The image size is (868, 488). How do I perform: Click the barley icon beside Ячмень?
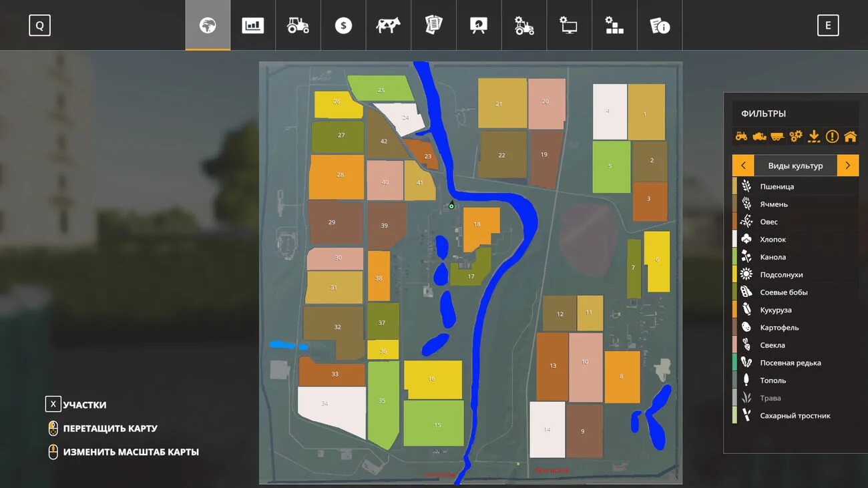pyautogui.click(x=746, y=204)
